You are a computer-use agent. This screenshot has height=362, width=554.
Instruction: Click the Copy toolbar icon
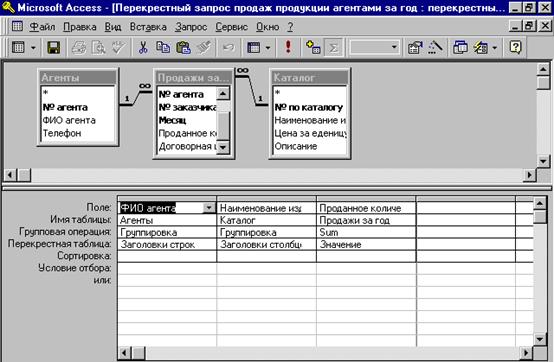click(163, 47)
